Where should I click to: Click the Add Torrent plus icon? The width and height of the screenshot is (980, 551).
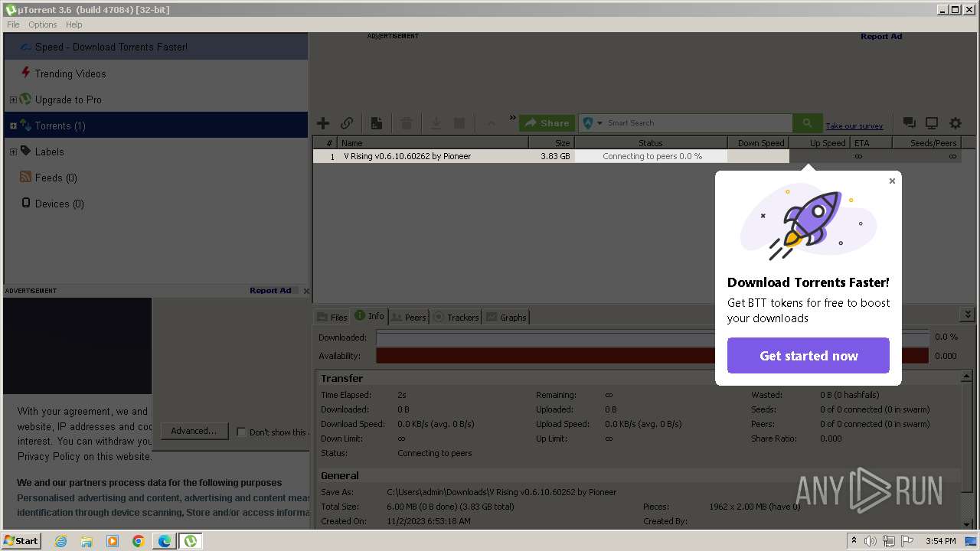click(323, 123)
